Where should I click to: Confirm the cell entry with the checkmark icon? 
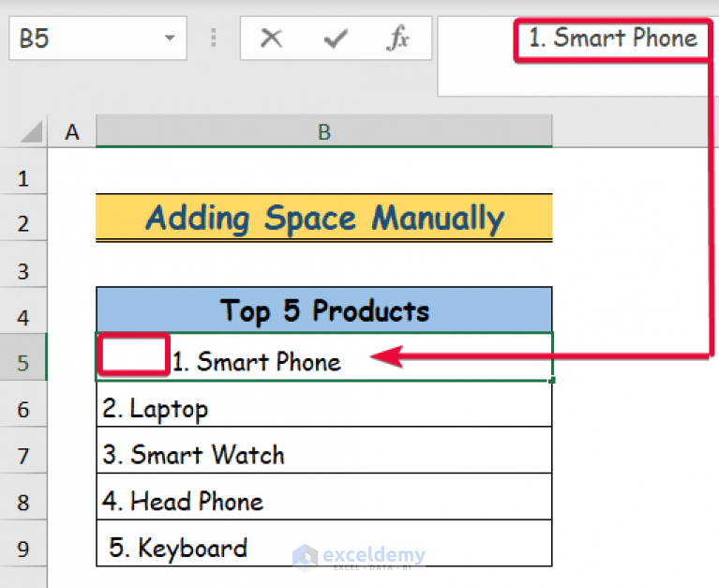click(x=336, y=38)
